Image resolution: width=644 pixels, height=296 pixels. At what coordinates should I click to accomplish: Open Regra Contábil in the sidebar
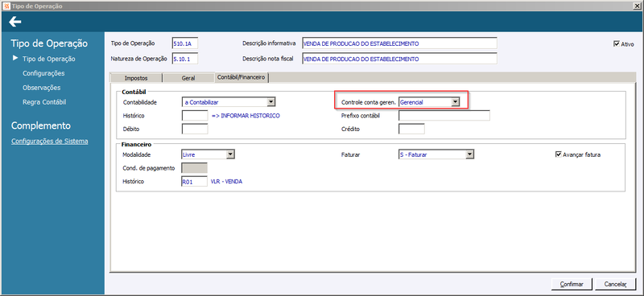tap(44, 102)
